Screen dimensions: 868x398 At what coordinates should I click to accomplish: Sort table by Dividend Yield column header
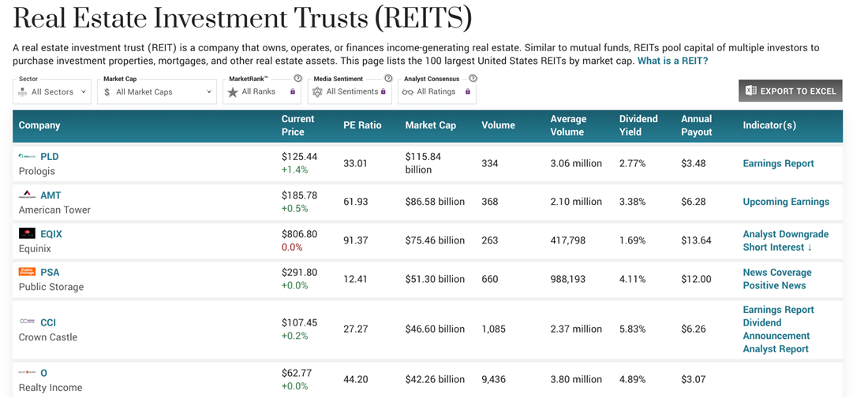point(638,125)
